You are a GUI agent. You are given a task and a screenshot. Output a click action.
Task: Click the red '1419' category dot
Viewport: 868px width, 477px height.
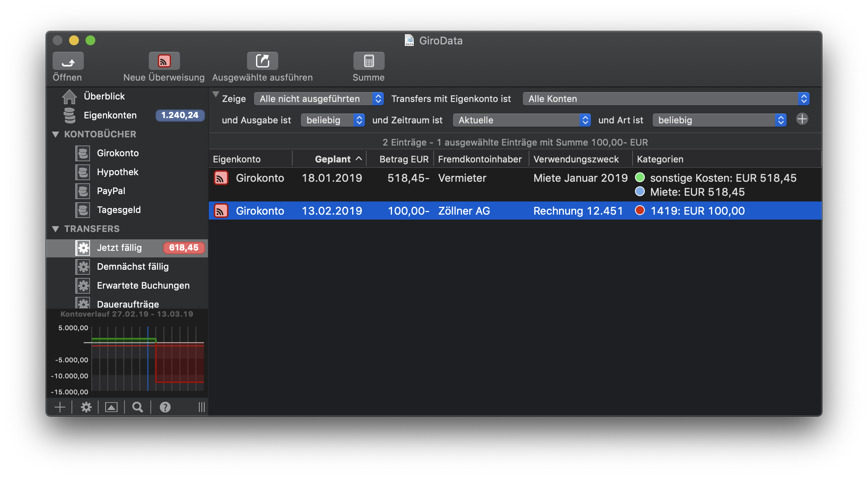[640, 211]
